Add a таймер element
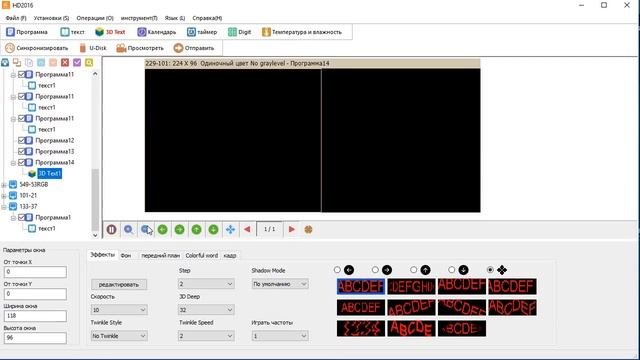The image size is (640, 360). 202,32
